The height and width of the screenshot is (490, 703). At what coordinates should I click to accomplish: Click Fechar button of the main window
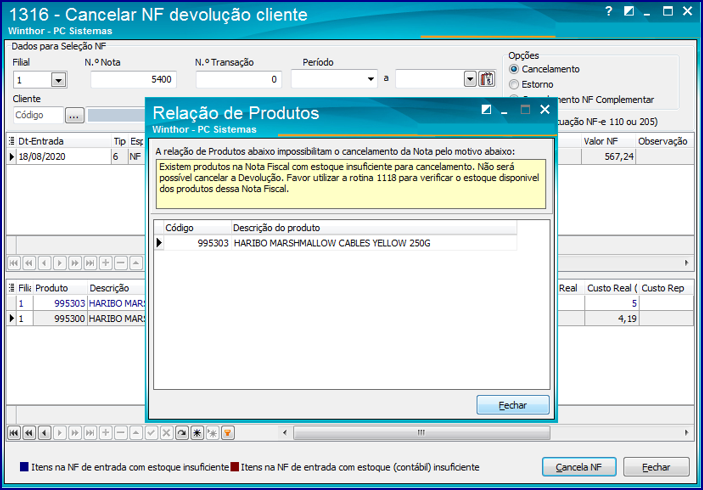tap(656, 467)
